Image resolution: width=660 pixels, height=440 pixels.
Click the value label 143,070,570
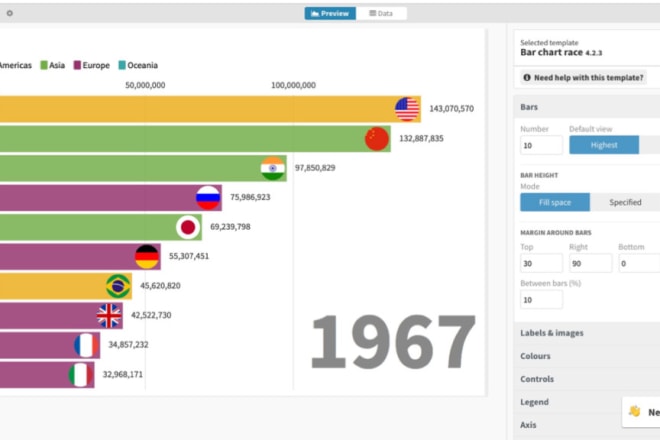[451, 109]
